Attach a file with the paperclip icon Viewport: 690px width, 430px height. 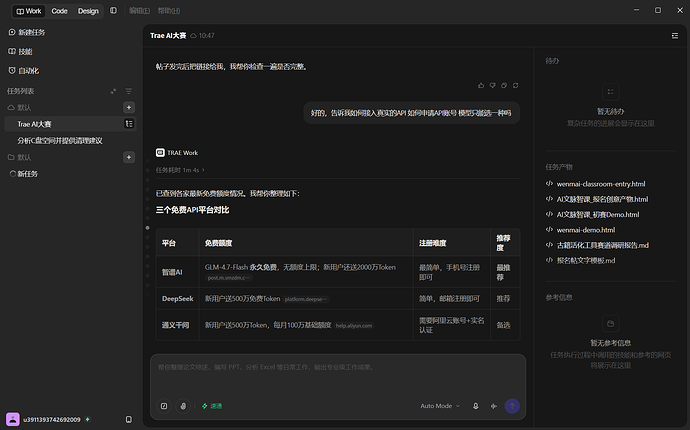183,406
